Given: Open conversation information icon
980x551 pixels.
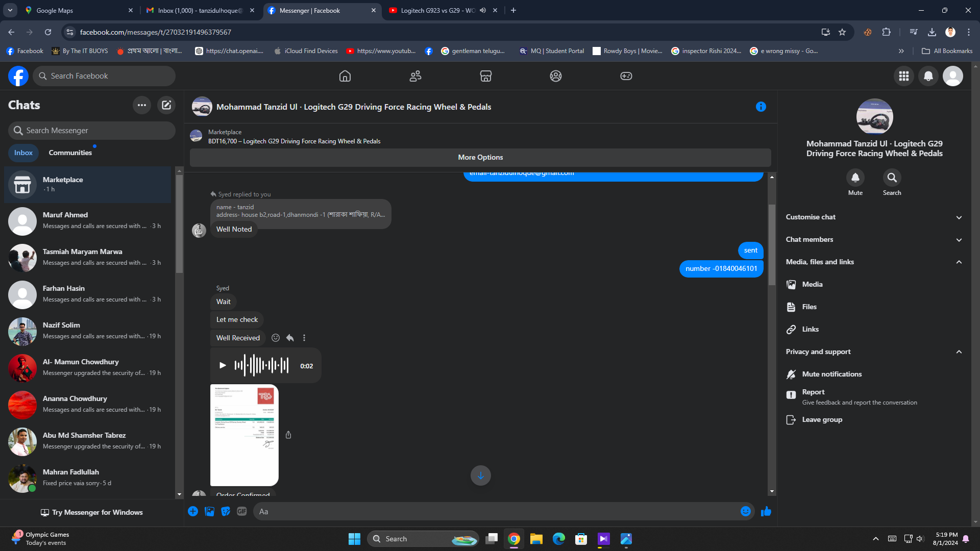Looking at the screenshot, I should 761,107.
